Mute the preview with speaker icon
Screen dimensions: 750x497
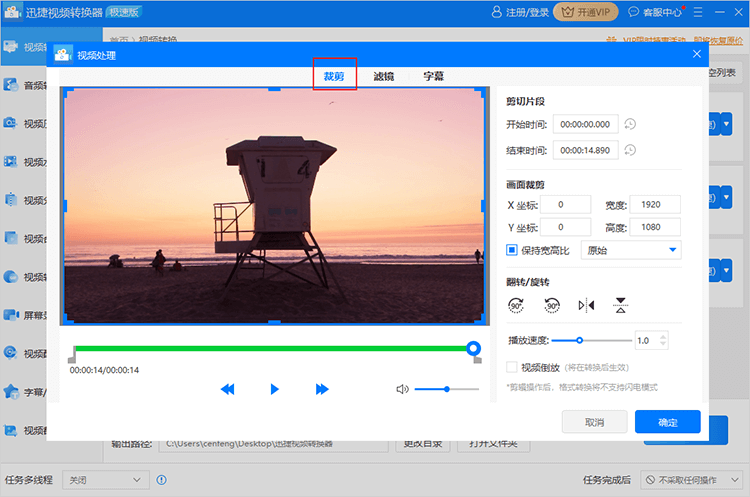tap(402, 389)
